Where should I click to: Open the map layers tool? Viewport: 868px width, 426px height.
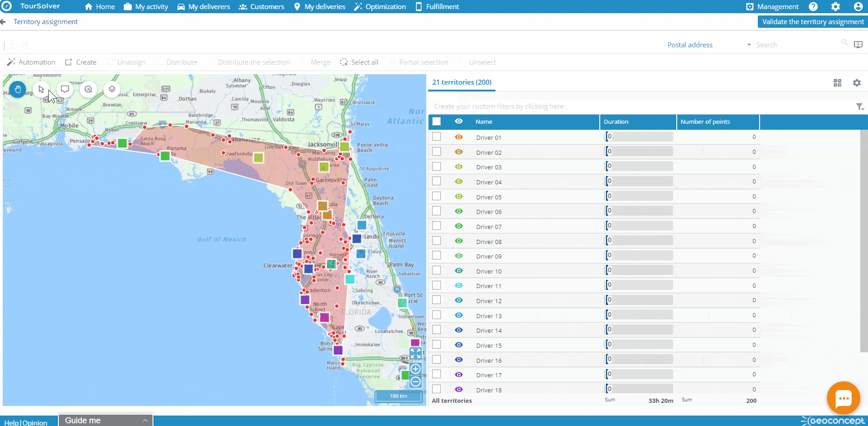[112, 89]
